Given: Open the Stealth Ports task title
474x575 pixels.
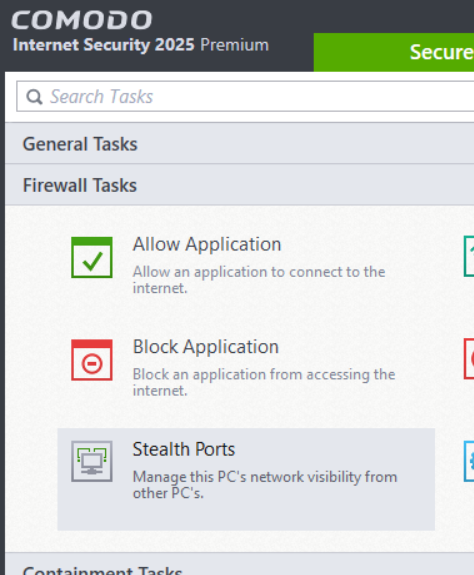Looking at the screenshot, I should click(x=184, y=449).
